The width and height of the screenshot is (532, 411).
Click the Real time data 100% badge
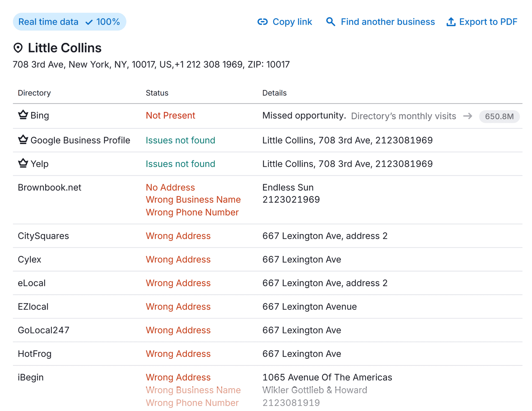[69, 22]
